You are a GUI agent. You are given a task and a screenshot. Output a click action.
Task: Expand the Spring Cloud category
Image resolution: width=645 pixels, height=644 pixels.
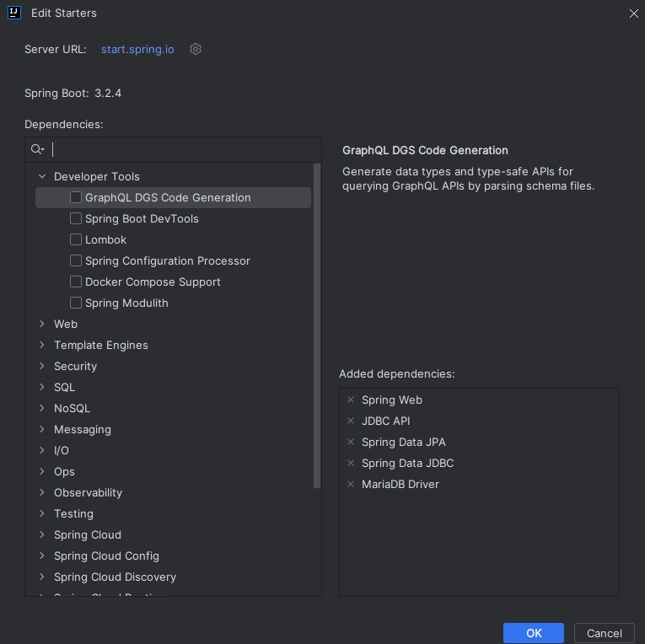pos(42,534)
